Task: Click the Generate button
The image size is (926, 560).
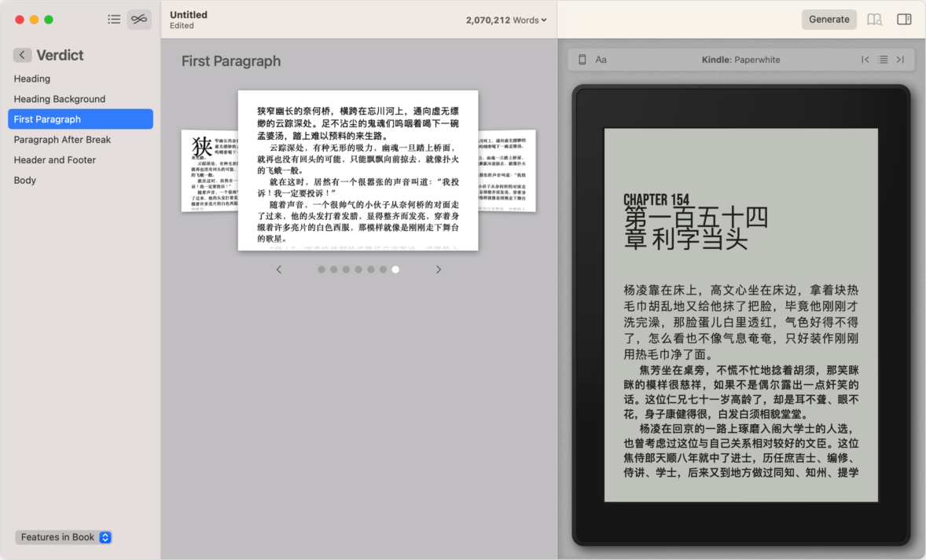Action: [x=829, y=20]
